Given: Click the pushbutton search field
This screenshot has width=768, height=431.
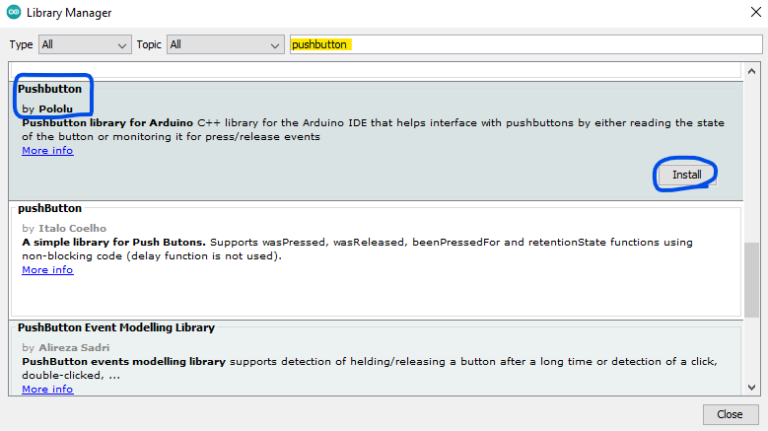Looking at the screenshot, I should 520,45.
